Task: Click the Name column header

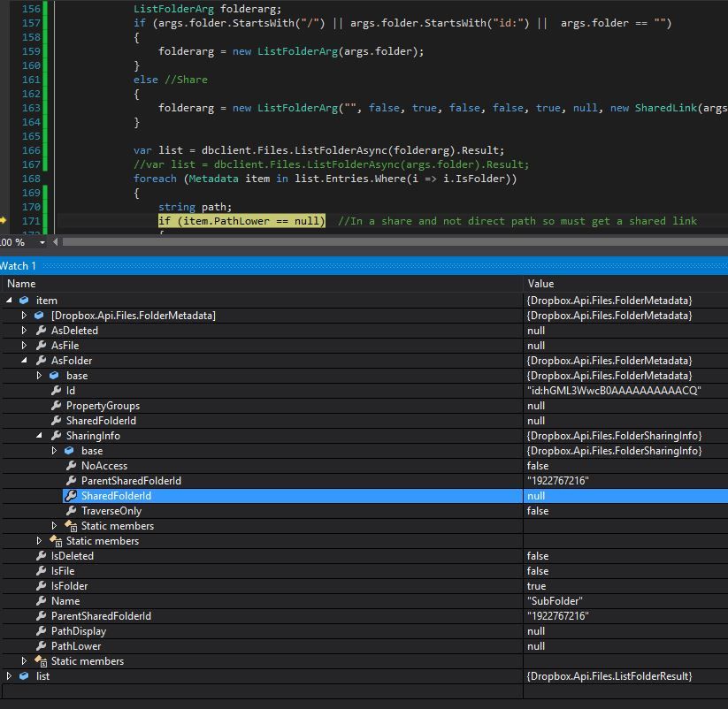Action: [x=21, y=284]
